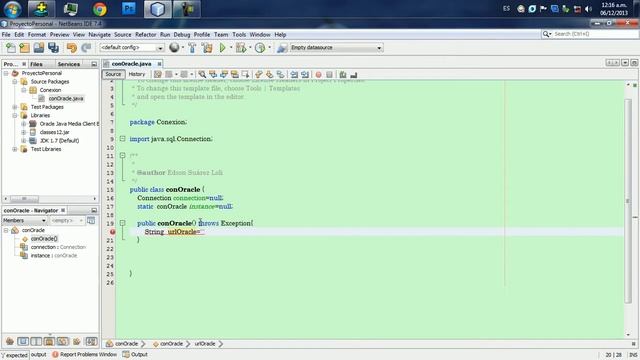The height and width of the screenshot is (360, 640).
Task: Toggle Javadoc window button beside Navigator filter
Action: (x=91, y=220)
